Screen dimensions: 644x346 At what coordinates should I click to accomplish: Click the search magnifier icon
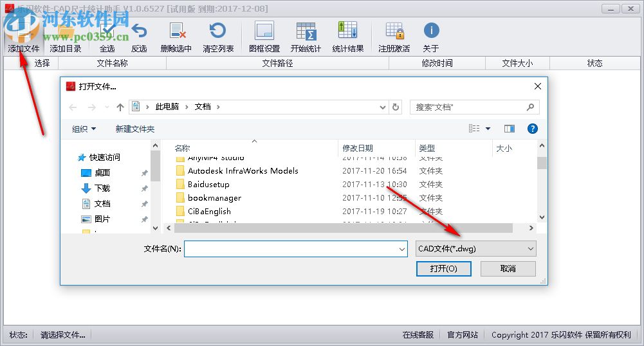tap(530, 107)
